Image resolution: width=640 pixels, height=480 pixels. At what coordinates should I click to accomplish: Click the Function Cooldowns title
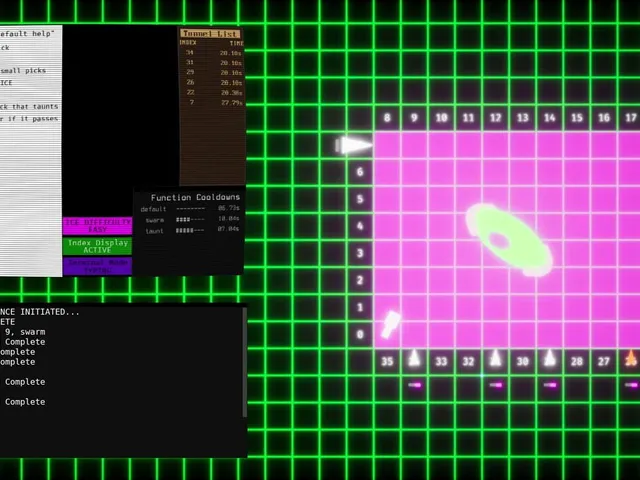coord(195,198)
